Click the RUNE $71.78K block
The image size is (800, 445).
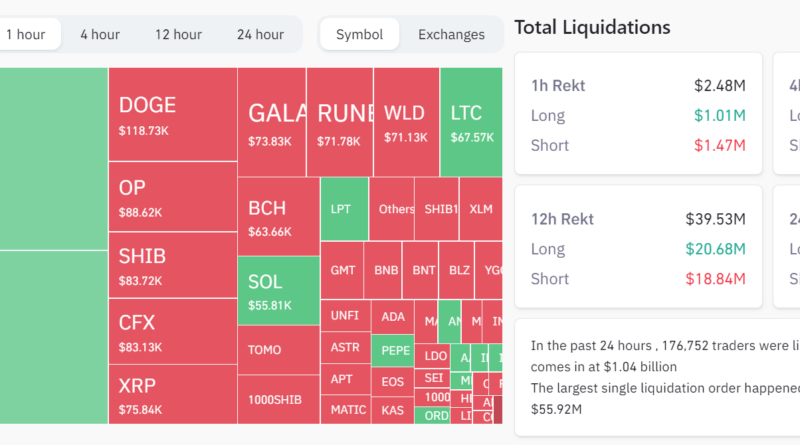pos(340,122)
